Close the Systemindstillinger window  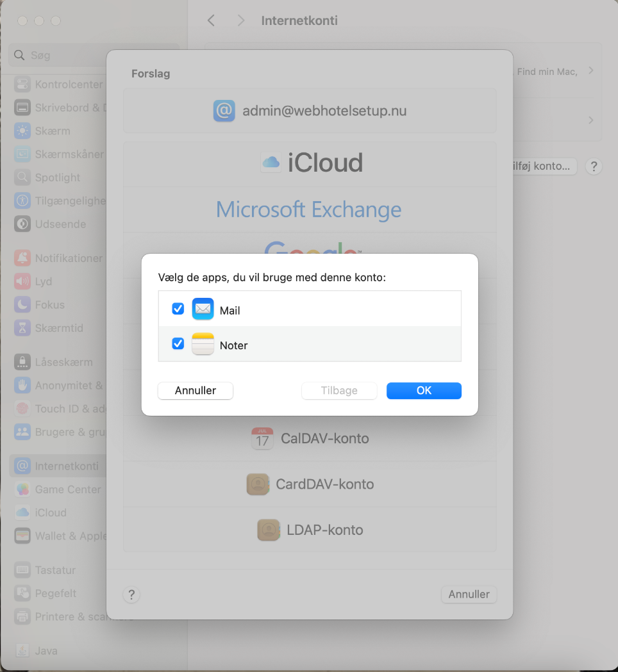[x=22, y=20]
